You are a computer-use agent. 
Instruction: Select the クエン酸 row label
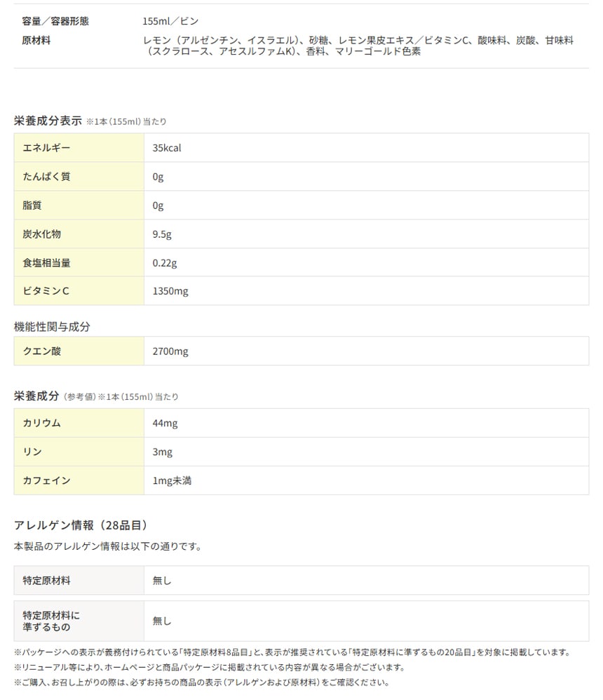pyautogui.click(x=41, y=351)
